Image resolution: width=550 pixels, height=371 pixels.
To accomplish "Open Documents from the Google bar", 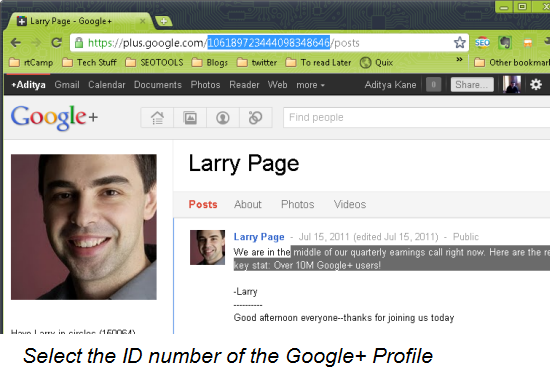I will coord(158,85).
